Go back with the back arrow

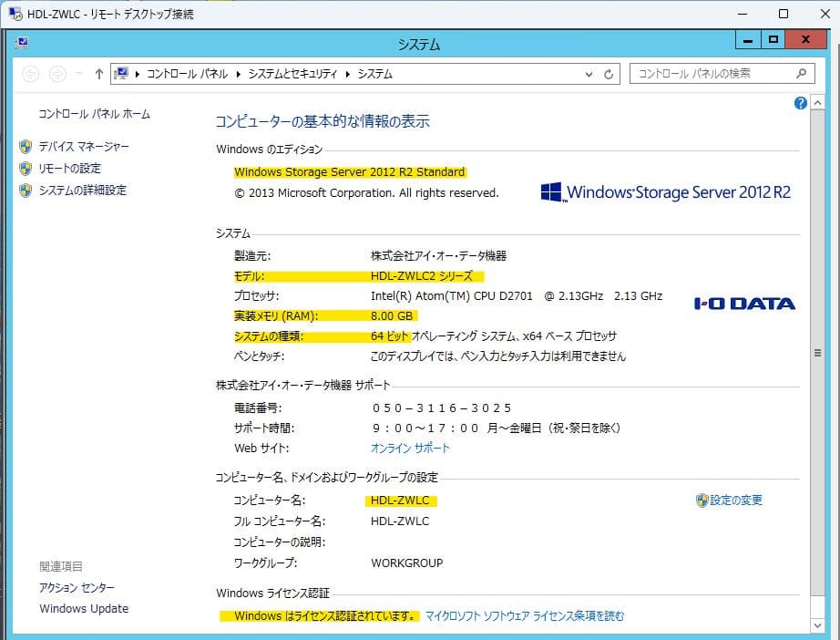click(x=31, y=74)
